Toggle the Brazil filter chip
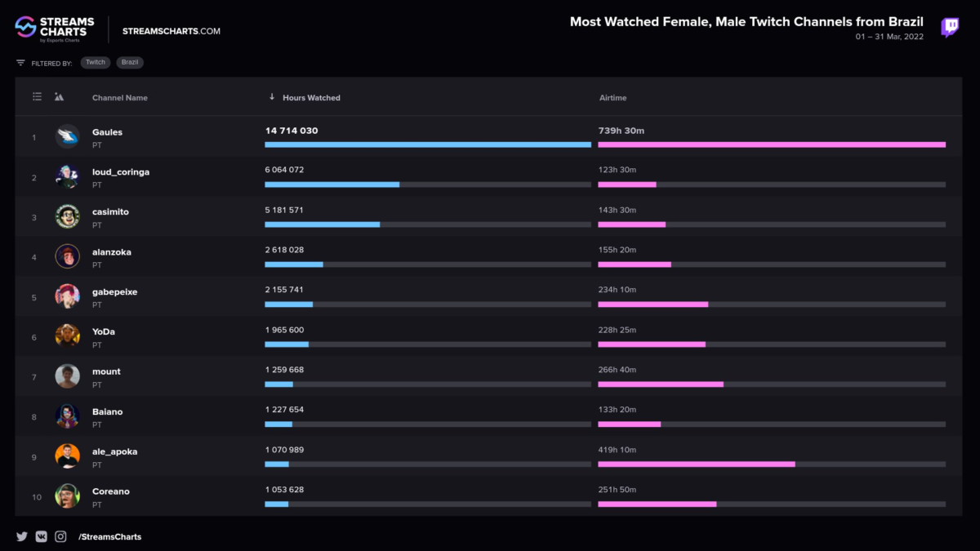Image resolution: width=980 pixels, height=551 pixels. click(130, 63)
